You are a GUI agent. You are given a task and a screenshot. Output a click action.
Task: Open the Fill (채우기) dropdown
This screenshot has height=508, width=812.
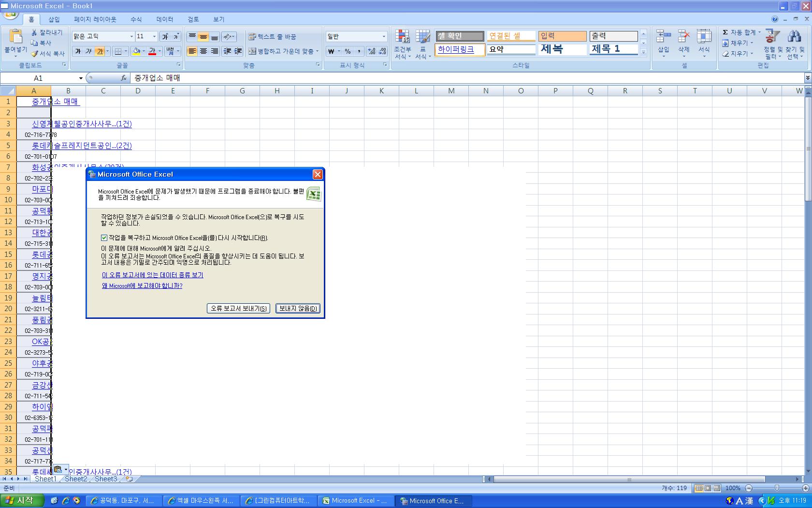(x=738, y=43)
